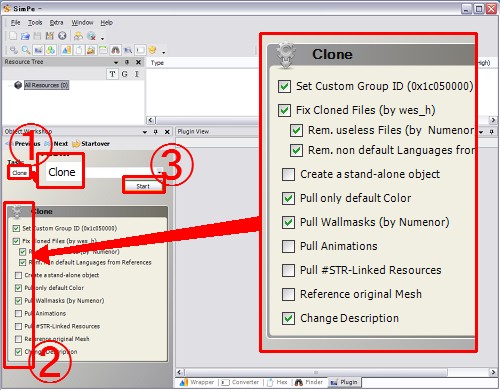This screenshot has height=390, width=500.
Task: Open the first toolbar overflow arrow
Action: coord(103,38)
